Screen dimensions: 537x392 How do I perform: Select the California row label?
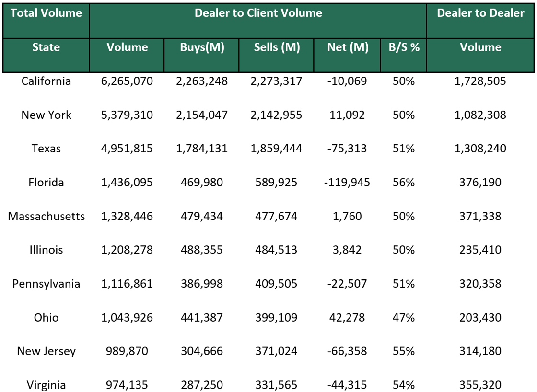[46, 81]
